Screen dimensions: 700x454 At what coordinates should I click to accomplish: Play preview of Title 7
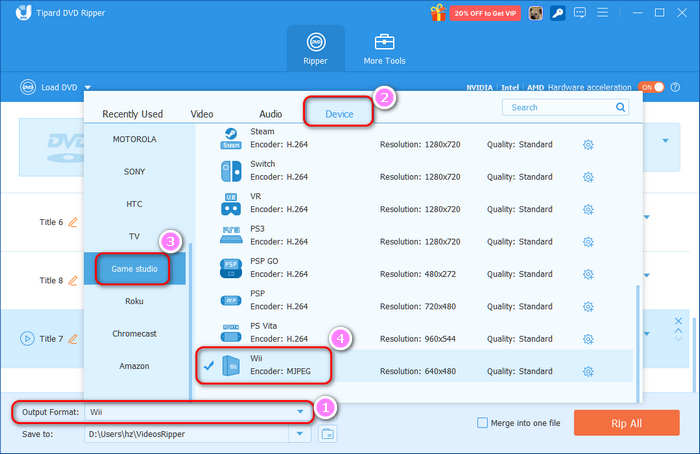point(27,339)
